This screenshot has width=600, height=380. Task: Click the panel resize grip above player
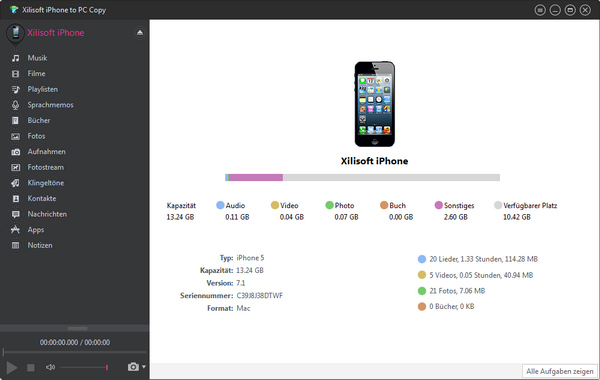[77, 328]
